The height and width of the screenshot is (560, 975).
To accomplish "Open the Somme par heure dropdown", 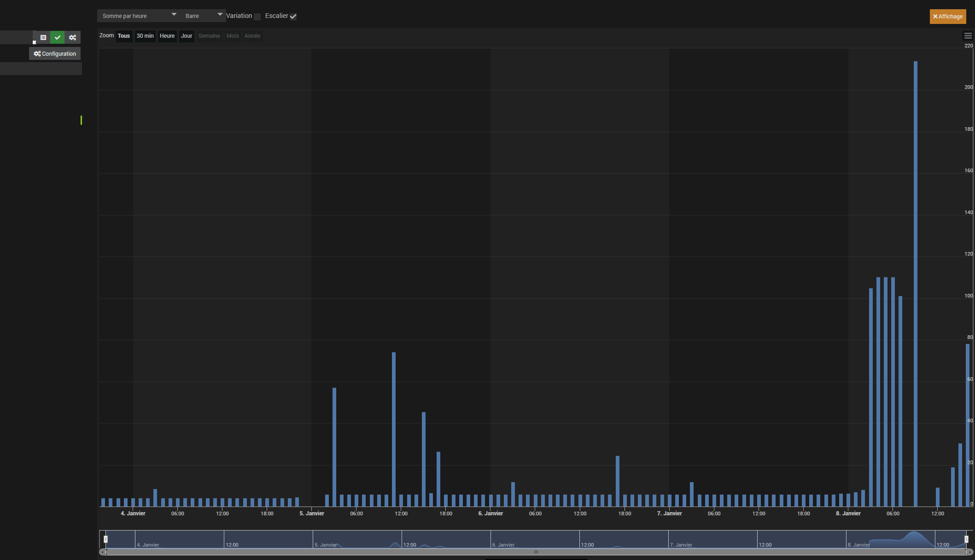I will coord(138,16).
